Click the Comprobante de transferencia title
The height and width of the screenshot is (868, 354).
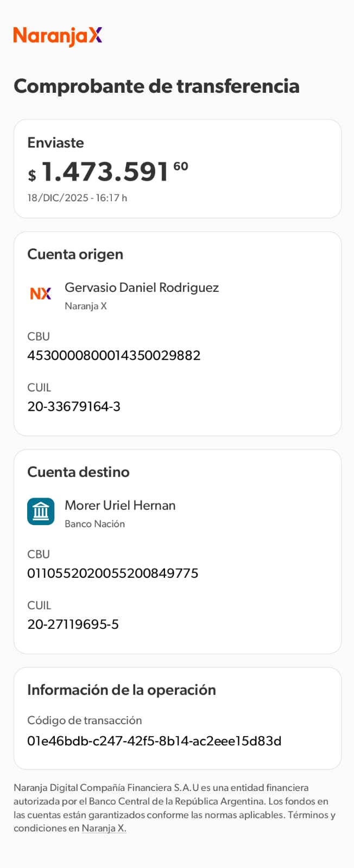pyautogui.click(x=156, y=86)
